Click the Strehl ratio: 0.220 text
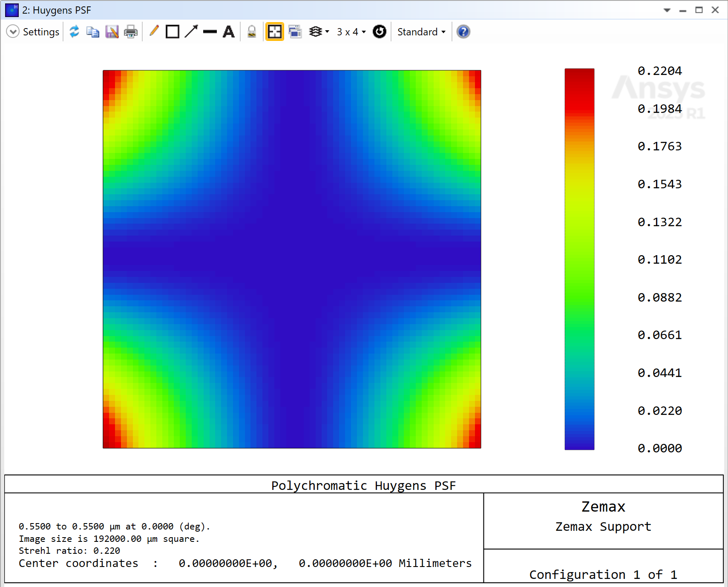 tap(69, 551)
